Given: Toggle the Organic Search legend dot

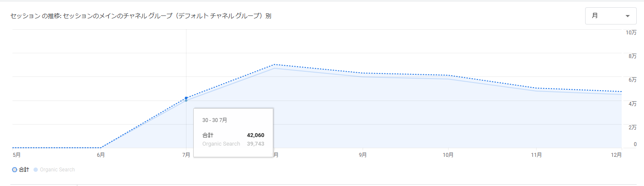Looking at the screenshot, I should pos(36,170).
